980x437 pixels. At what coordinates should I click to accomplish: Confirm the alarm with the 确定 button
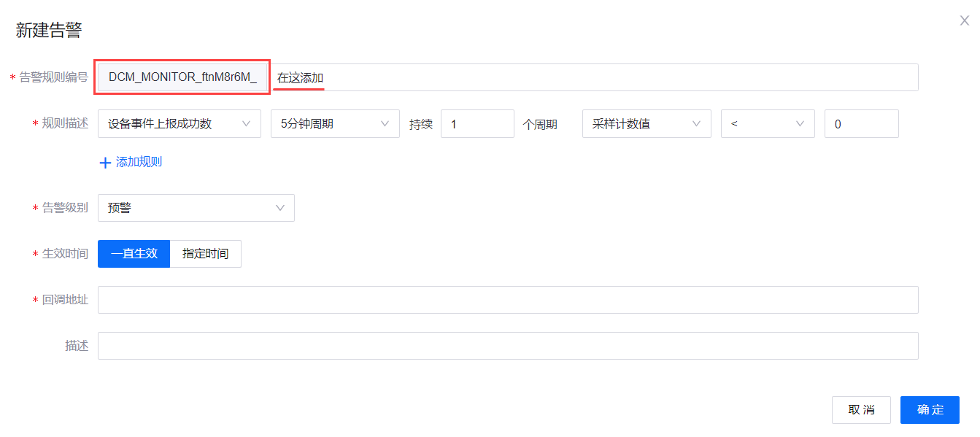pos(930,410)
